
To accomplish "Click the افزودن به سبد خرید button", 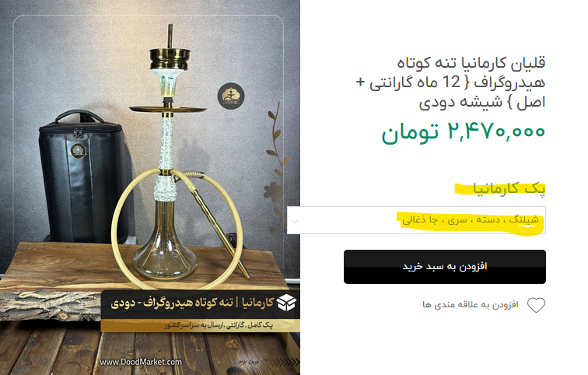I will (445, 267).
